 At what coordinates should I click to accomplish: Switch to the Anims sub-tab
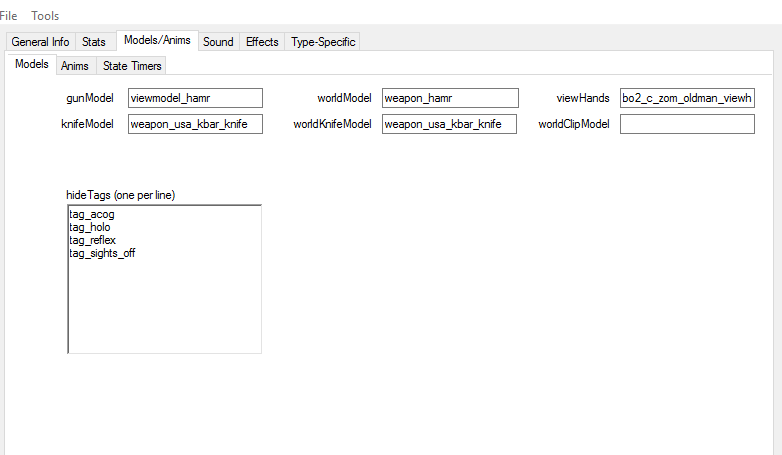[75, 66]
